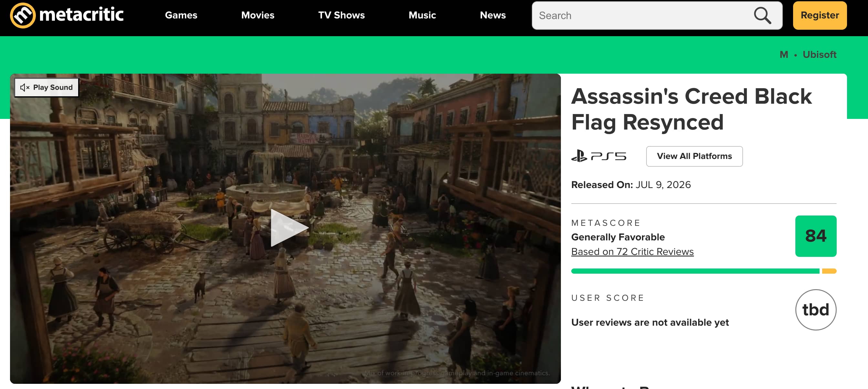Click the Generally Favorable label
868x389 pixels.
click(618, 237)
